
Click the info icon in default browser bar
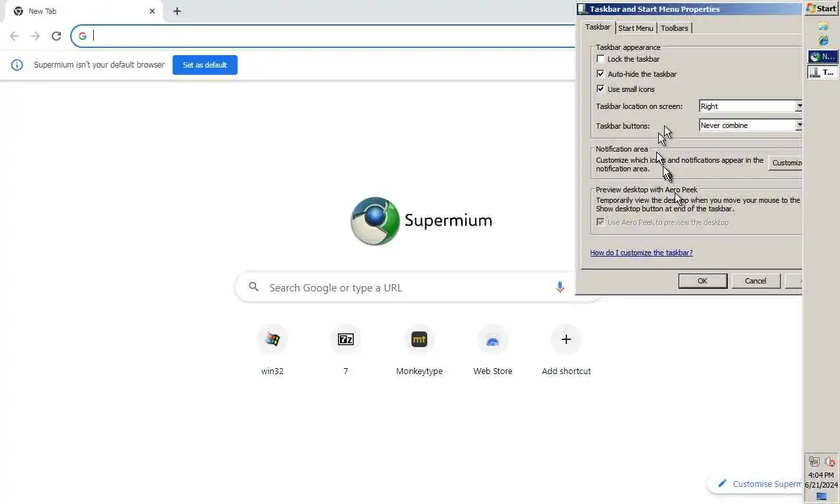pos(18,65)
